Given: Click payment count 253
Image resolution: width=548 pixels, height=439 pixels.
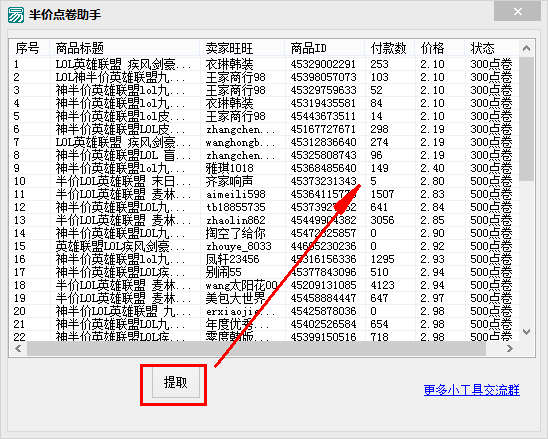Looking at the screenshot, I should [x=379, y=64].
